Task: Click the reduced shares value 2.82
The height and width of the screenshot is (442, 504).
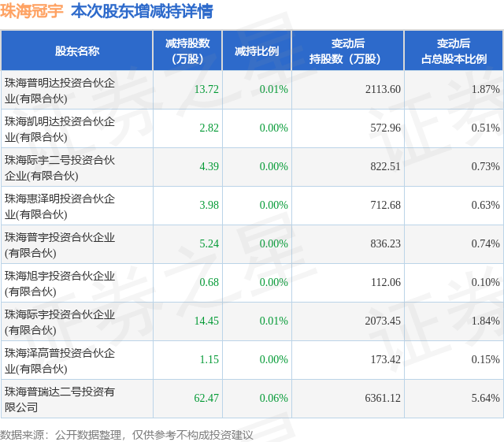Action: (x=209, y=128)
